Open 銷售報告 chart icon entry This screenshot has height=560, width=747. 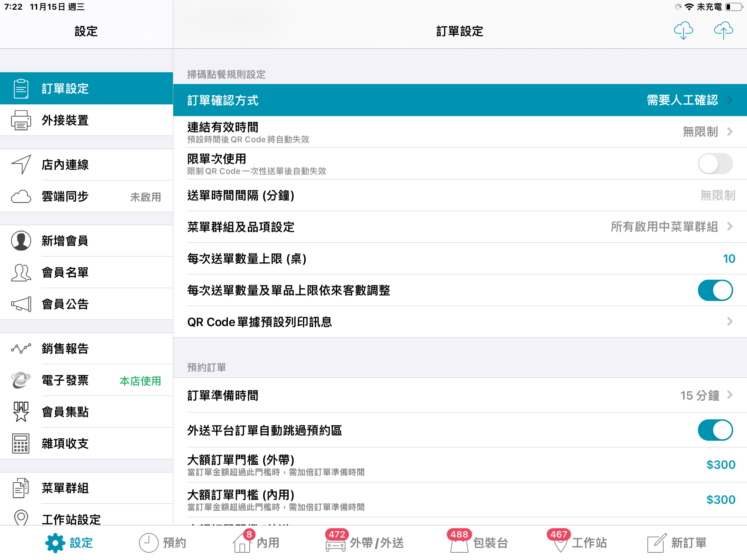tap(86, 348)
